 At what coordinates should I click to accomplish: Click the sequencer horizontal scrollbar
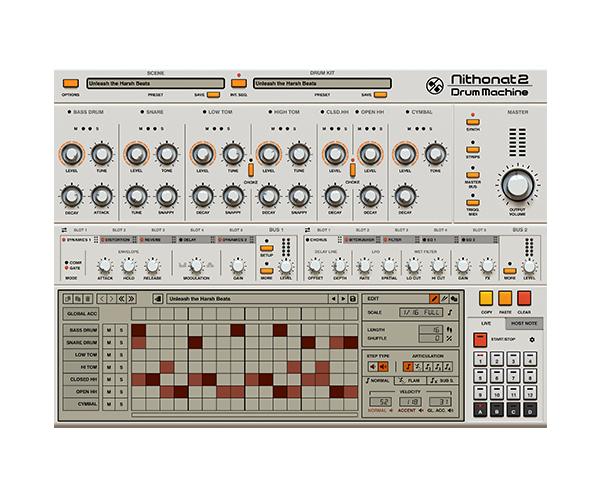[x=245, y=415]
